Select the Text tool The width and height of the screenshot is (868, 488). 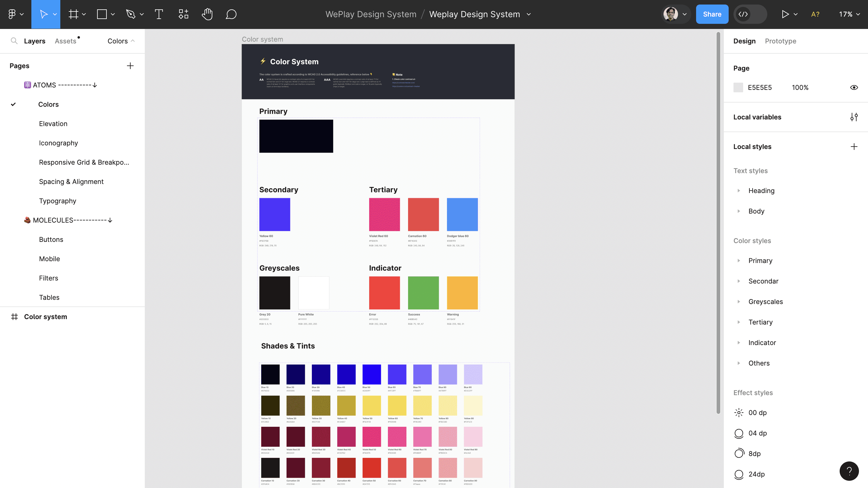159,14
